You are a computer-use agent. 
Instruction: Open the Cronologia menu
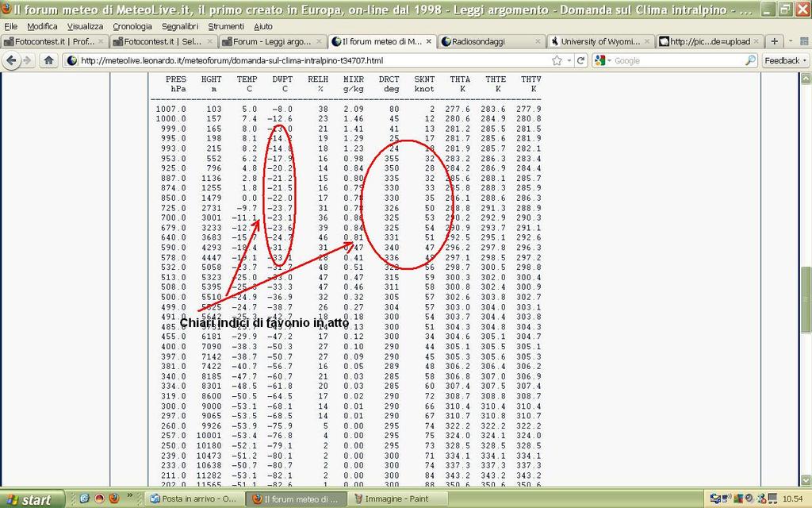(132, 26)
